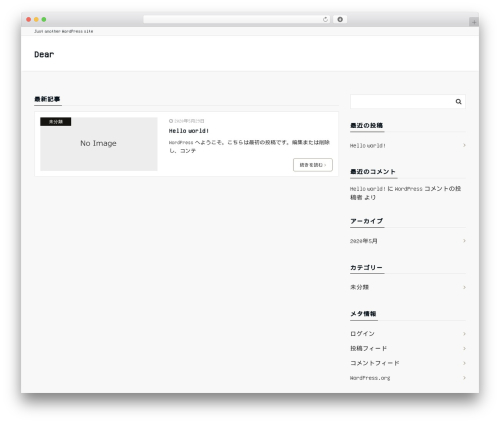Click the Just another WordPress site tagline
The height and width of the screenshot is (423, 500).
click(x=64, y=31)
